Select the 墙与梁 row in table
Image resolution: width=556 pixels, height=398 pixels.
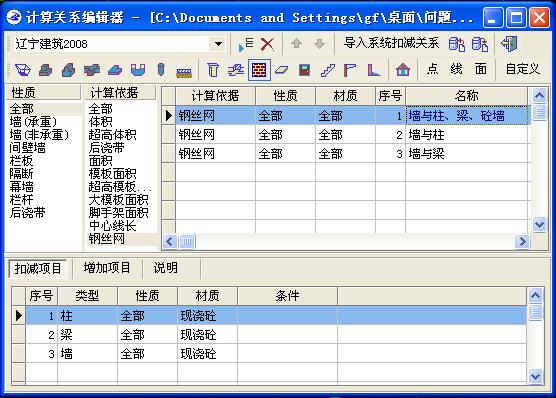352,154
